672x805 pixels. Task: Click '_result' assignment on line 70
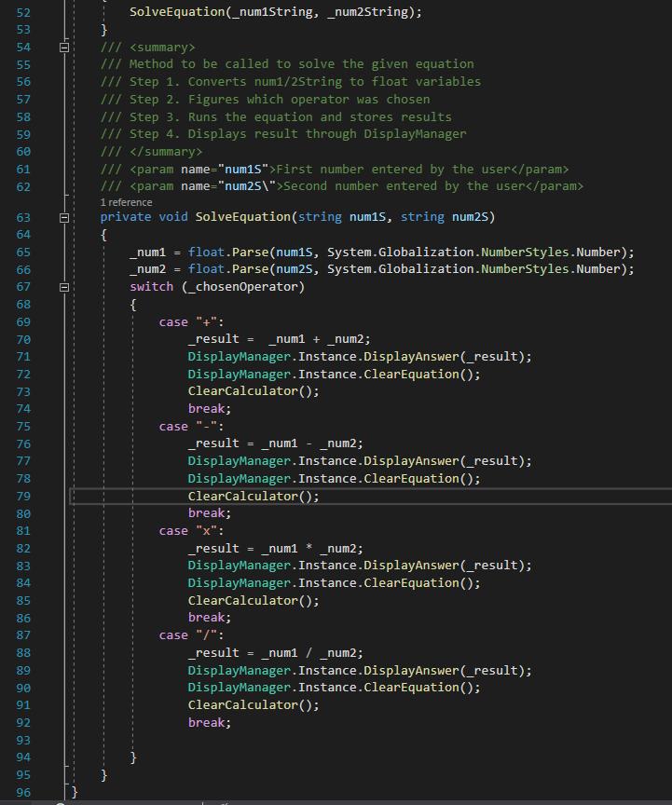[213, 339]
